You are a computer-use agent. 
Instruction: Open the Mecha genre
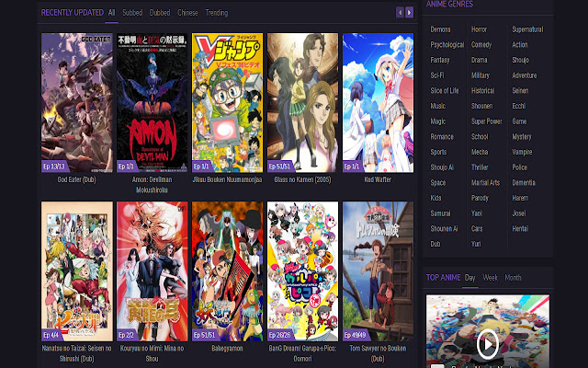pyautogui.click(x=480, y=152)
